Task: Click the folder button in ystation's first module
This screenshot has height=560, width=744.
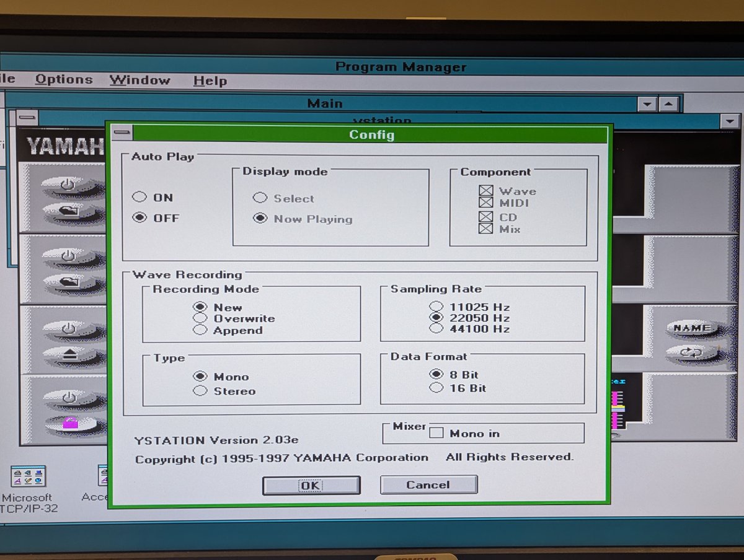Action: coord(68,213)
